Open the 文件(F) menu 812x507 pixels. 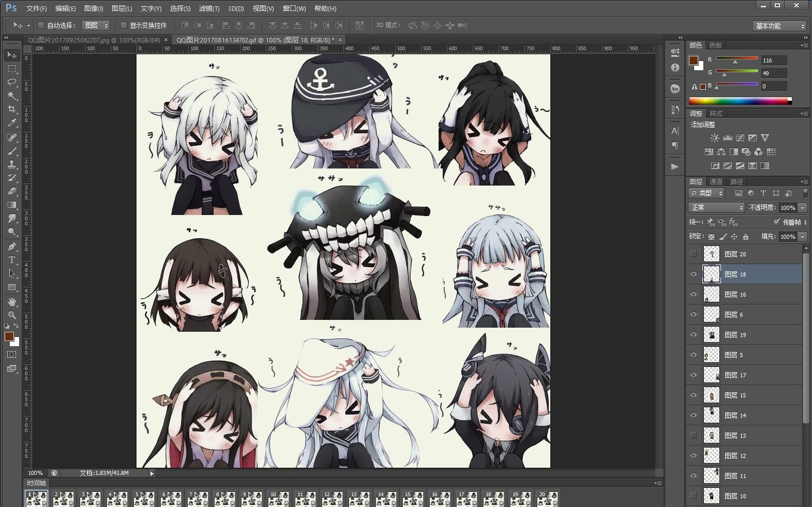click(x=36, y=8)
